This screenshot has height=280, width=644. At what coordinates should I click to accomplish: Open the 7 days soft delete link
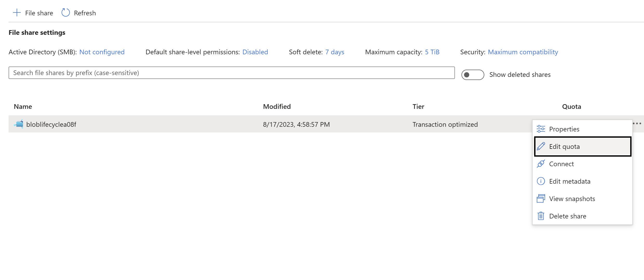coord(335,52)
